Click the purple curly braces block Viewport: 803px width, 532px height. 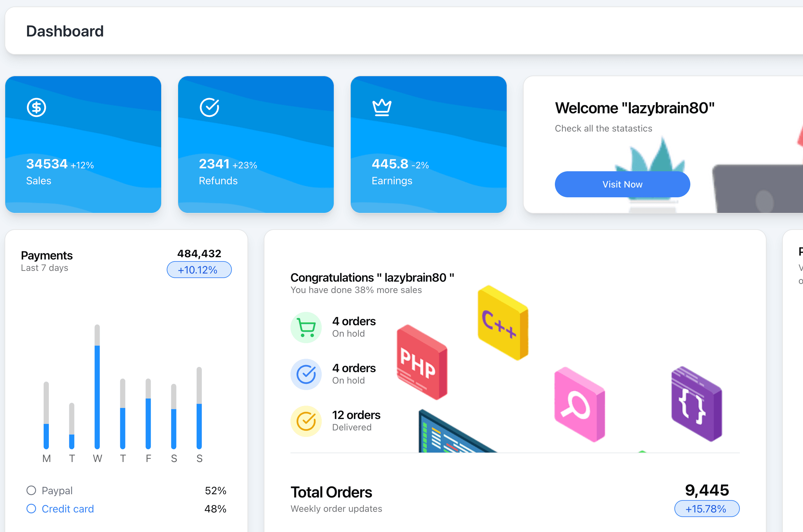point(697,404)
